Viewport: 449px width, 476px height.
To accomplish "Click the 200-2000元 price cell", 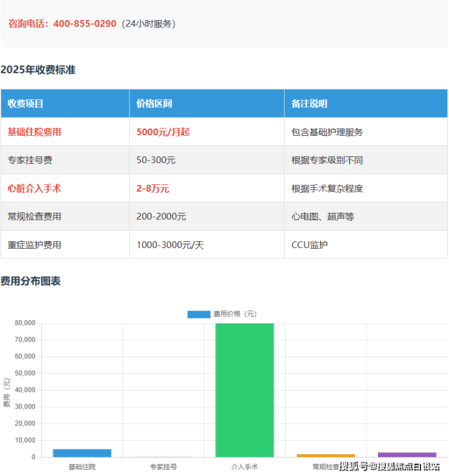I will [x=161, y=216].
